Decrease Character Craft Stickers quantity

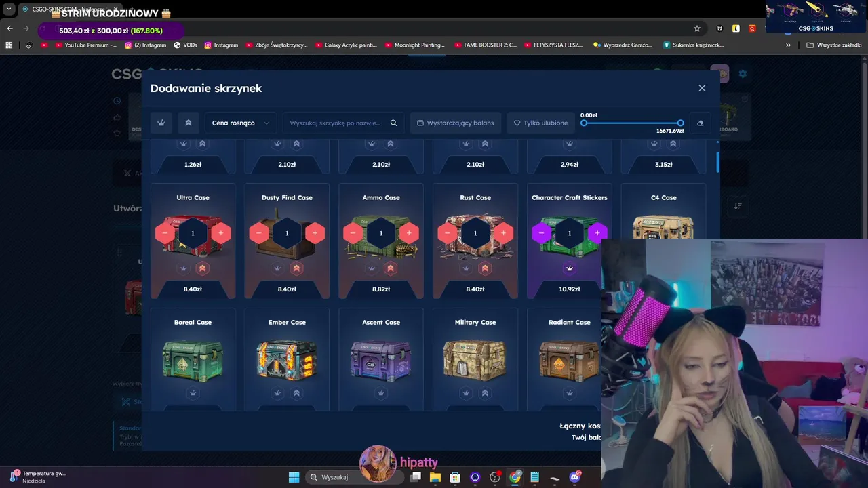pyautogui.click(x=541, y=233)
